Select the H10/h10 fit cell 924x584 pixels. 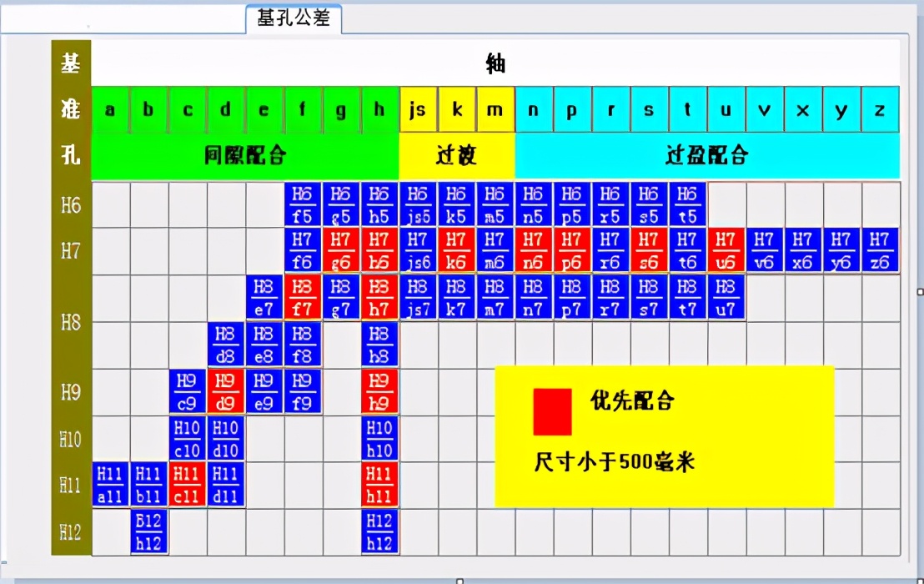pos(379,439)
